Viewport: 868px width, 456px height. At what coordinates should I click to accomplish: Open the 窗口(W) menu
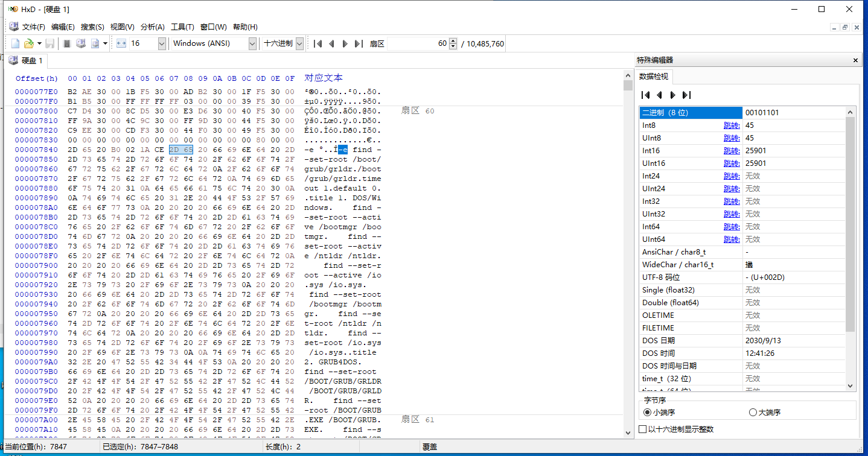[213, 27]
